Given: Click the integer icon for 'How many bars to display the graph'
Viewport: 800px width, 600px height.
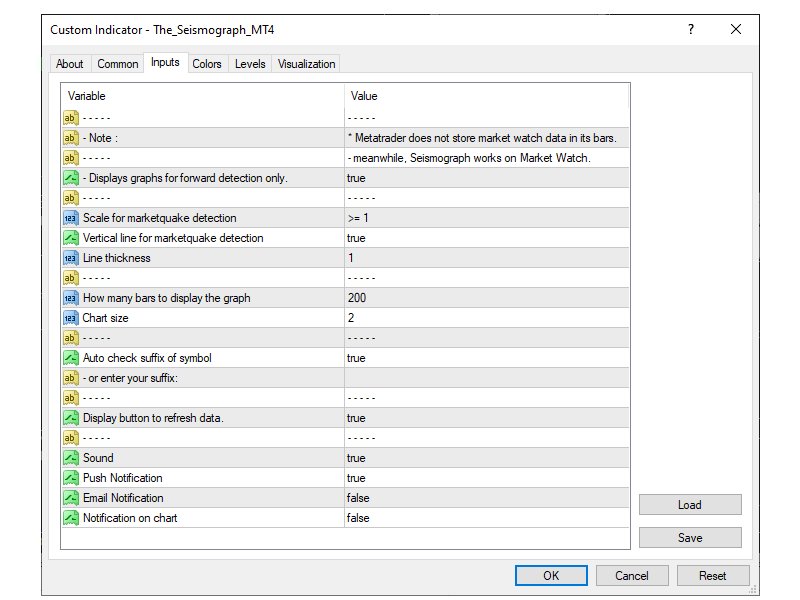Looking at the screenshot, I should 70,298.
